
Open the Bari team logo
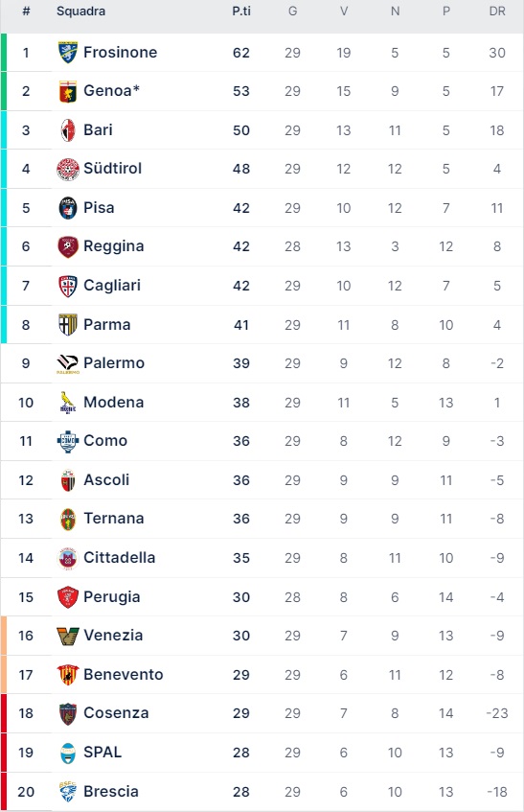[x=68, y=130]
